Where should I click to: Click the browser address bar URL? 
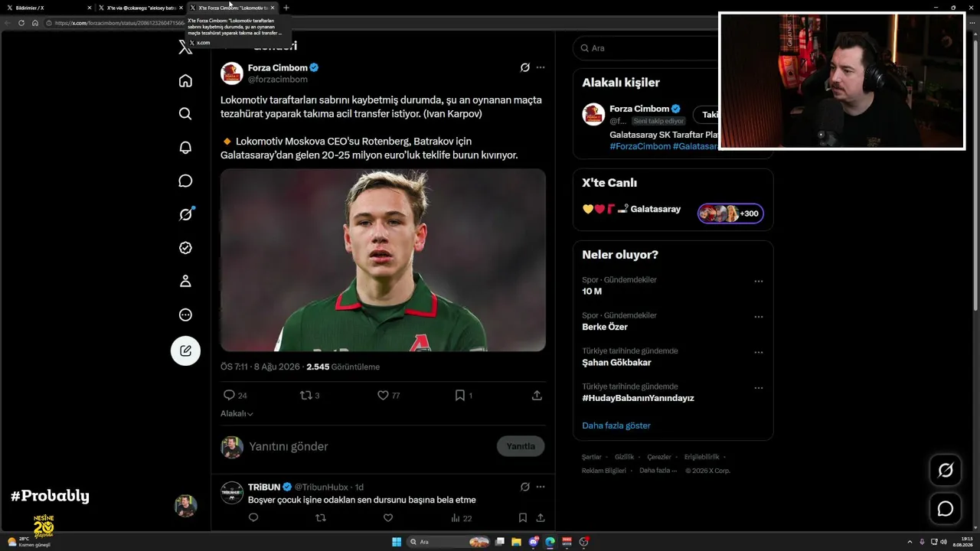pyautogui.click(x=119, y=23)
